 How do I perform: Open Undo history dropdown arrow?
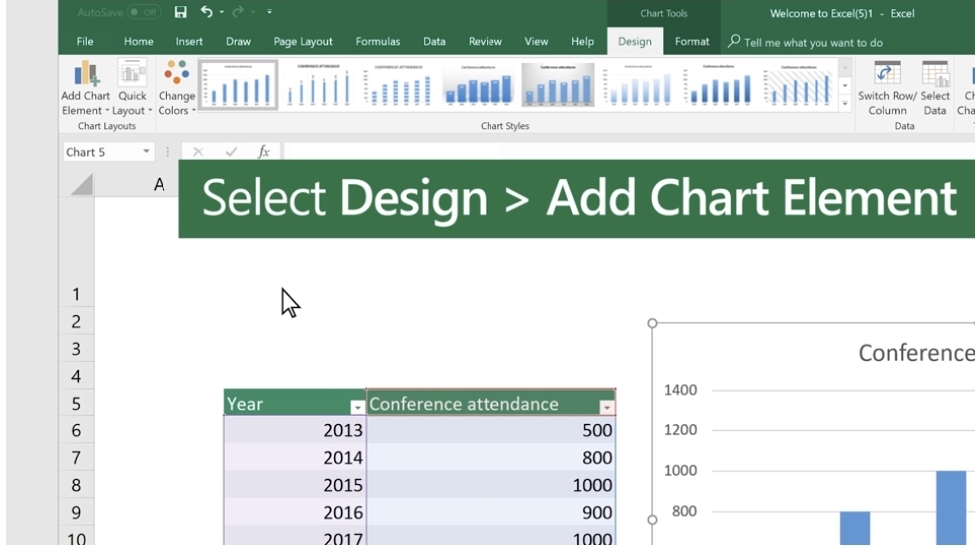222,12
